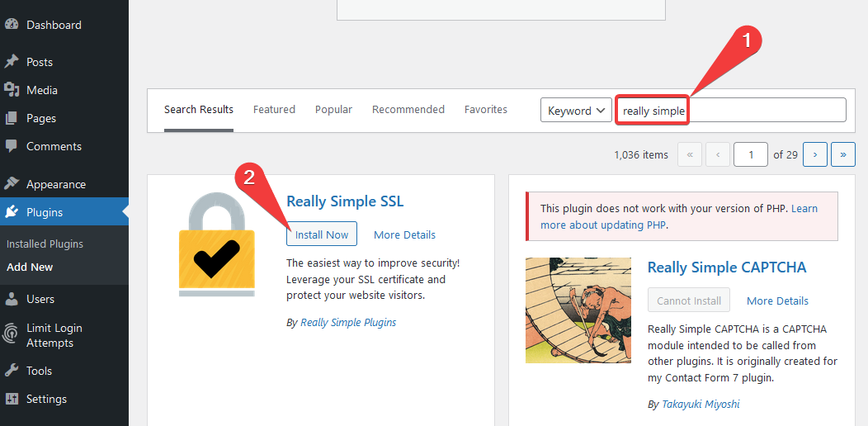The width and height of the screenshot is (868, 426).
Task: Switch to the Popular tab
Action: pyautogui.click(x=334, y=110)
